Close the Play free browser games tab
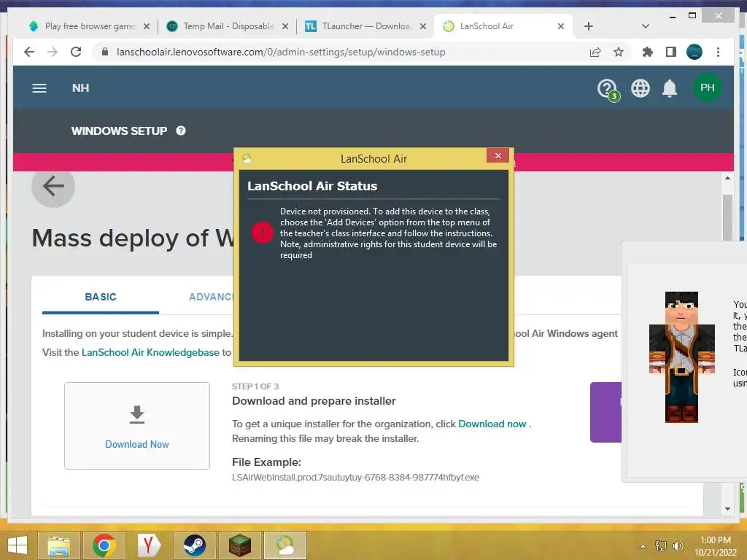 (x=147, y=26)
